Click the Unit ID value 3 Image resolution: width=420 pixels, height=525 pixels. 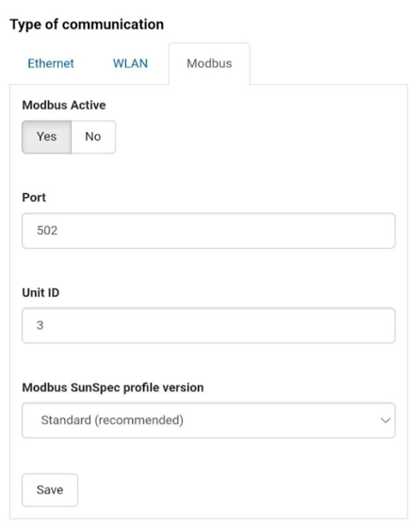[40, 325]
